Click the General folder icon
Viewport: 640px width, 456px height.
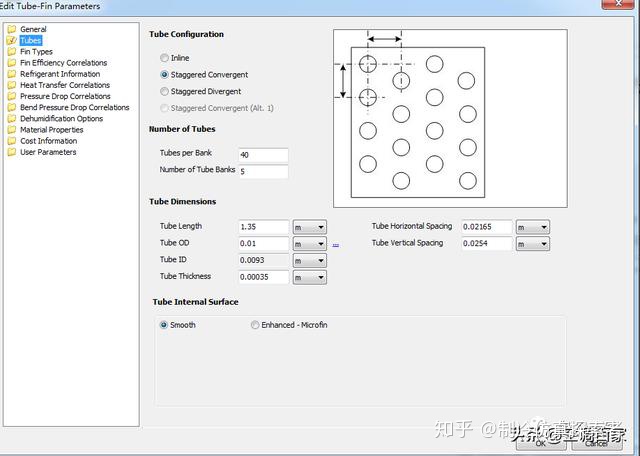pyautogui.click(x=12, y=29)
